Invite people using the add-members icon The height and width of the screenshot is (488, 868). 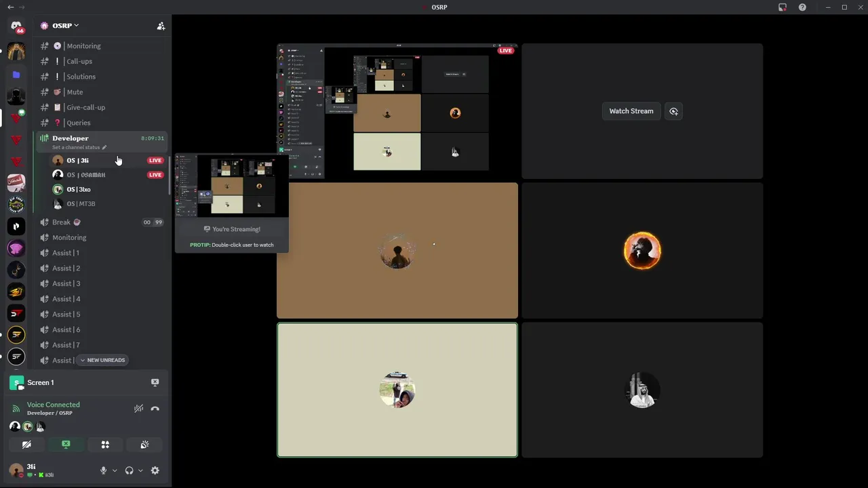point(161,26)
